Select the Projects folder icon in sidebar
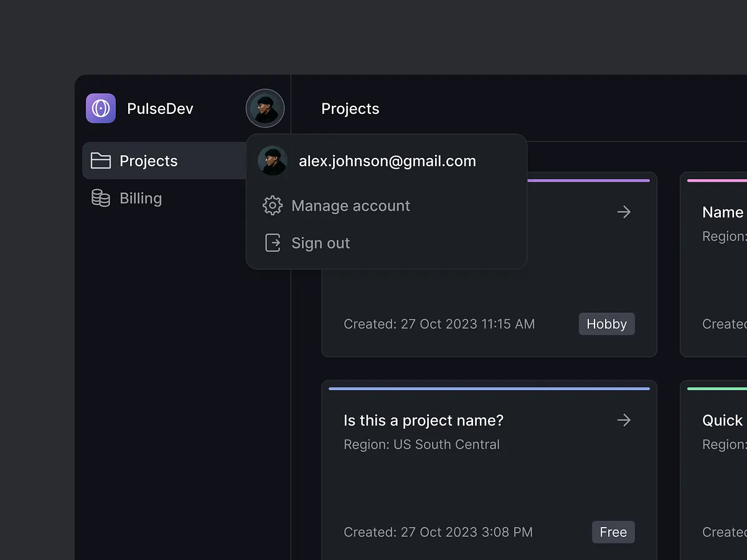This screenshot has height=560, width=747. (x=101, y=161)
